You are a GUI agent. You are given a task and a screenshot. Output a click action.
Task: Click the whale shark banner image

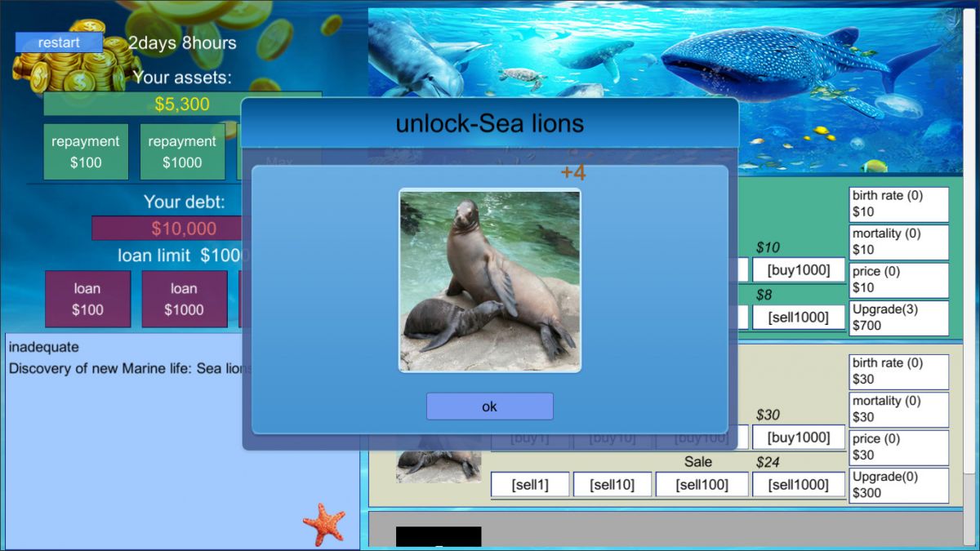666,91
